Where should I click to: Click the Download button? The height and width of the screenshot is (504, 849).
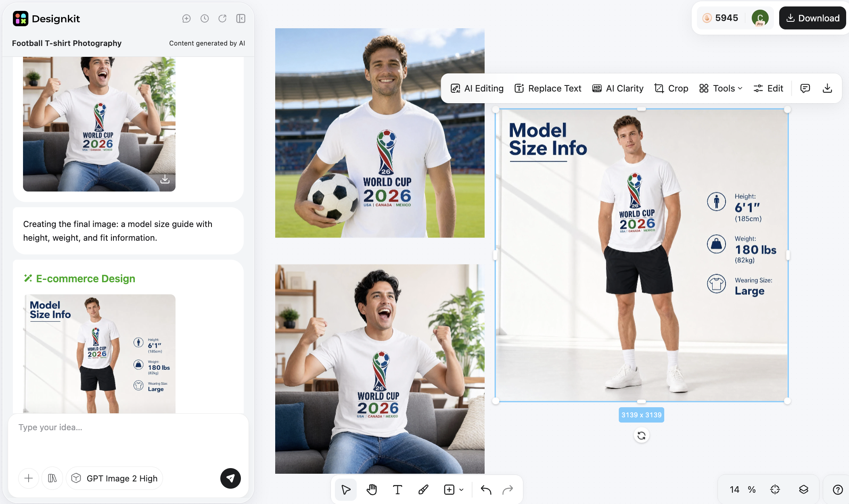[813, 18]
